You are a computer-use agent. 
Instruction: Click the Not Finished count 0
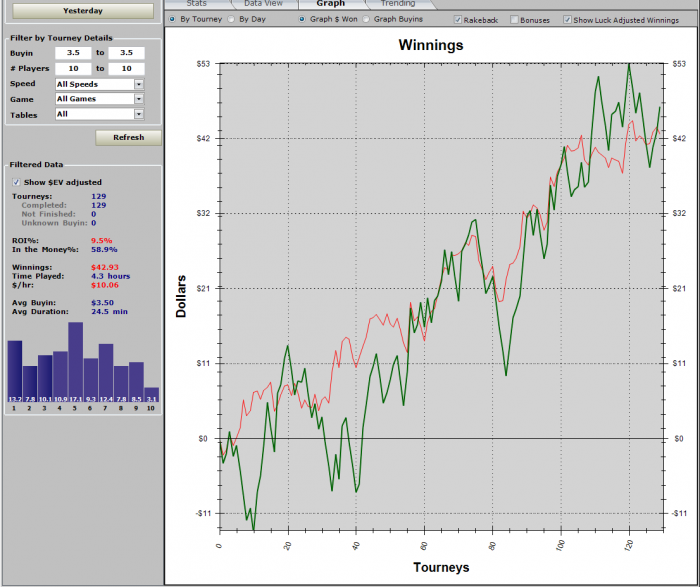(94, 214)
